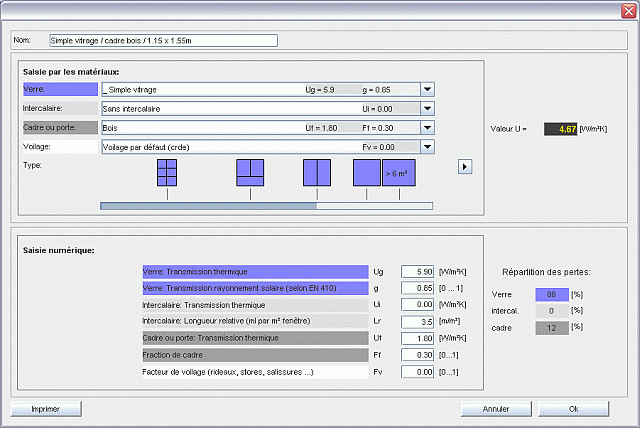Expand the Voilage dropdown
This screenshot has height=428, width=640.
427,147
